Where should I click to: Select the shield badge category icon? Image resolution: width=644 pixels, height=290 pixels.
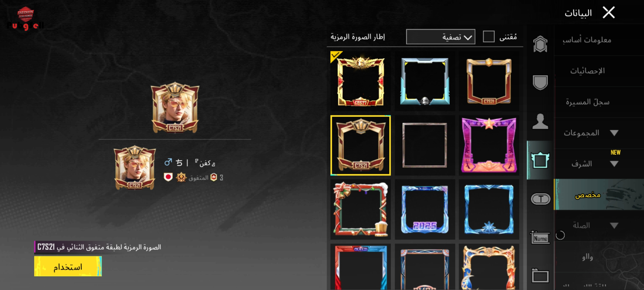pyautogui.click(x=540, y=82)
